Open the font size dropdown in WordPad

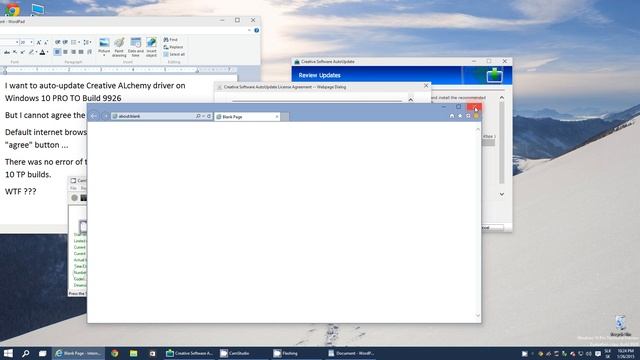click(x=31, y=42)
